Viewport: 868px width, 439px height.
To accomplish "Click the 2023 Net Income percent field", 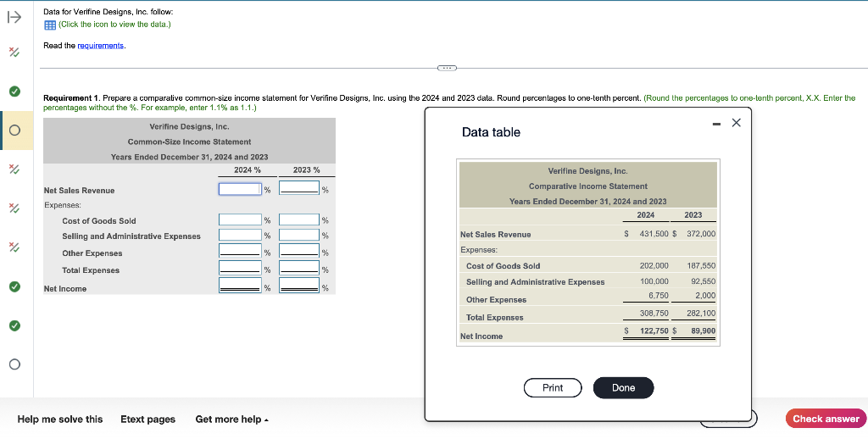I will point(299,285).
